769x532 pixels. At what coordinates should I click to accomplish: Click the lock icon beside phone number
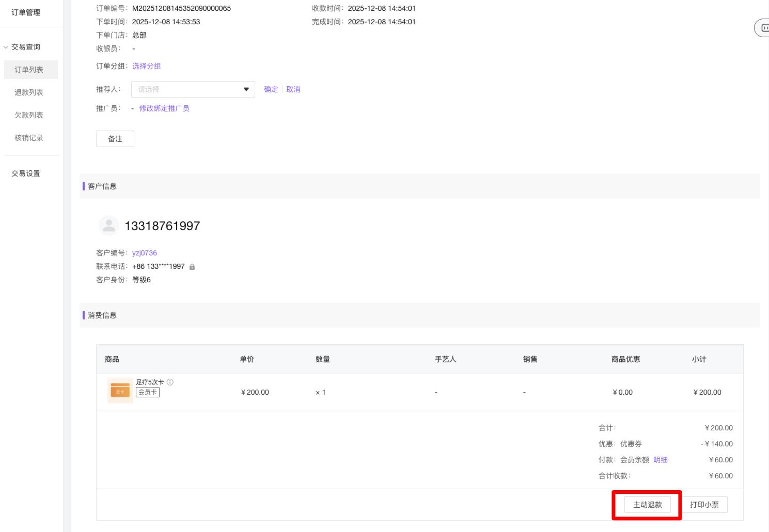coord(192,267)
